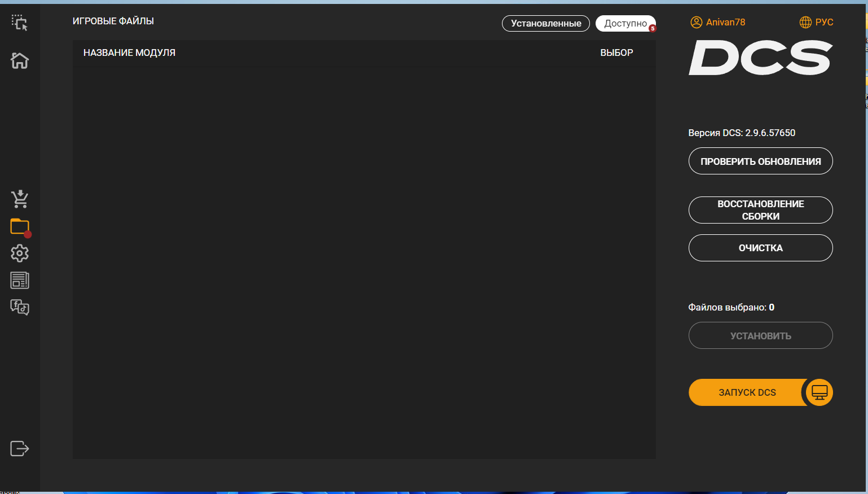Click the Версия DCS: 2.9.6.57650 text
The width and height of the screenshot is (868, 494).
pos(742,133)
